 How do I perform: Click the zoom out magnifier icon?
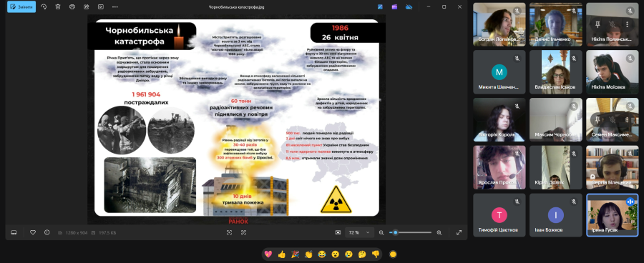pyautogui.click(x=381, y=233)
